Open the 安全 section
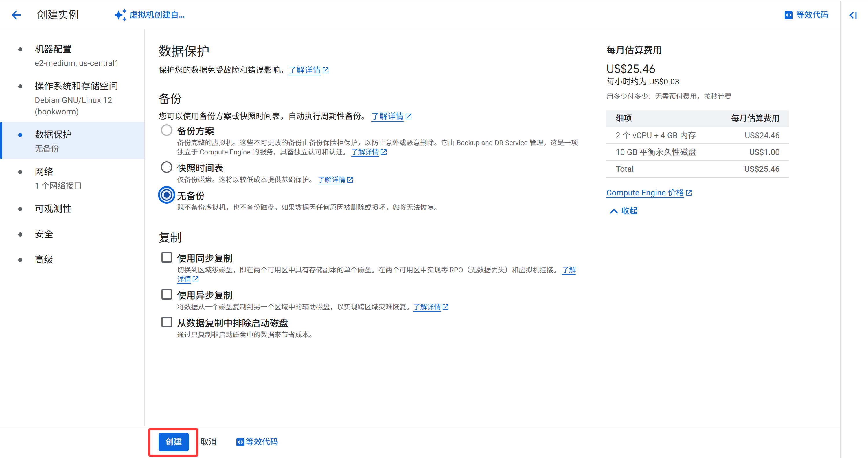The width and height of the screenshot is (868, 458). (72, 234)
